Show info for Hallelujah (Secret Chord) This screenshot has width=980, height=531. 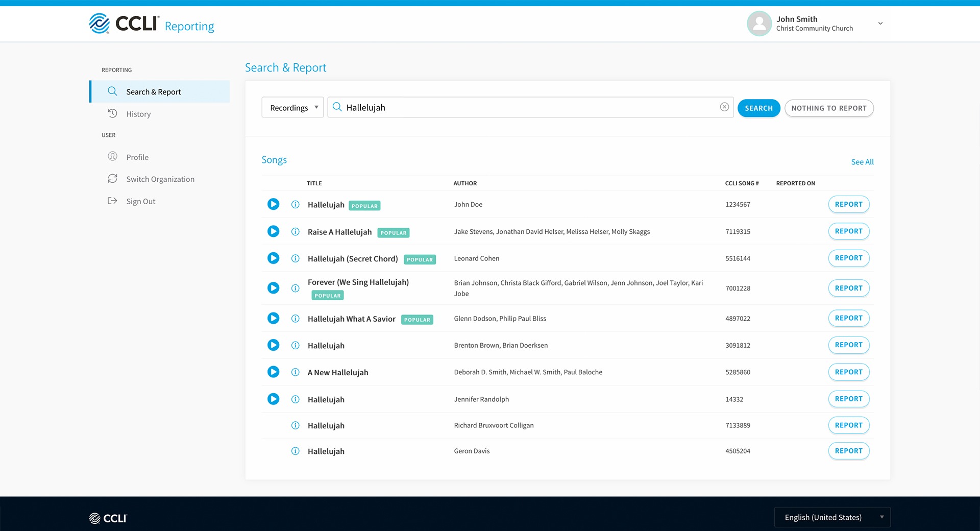coord(295,258)
